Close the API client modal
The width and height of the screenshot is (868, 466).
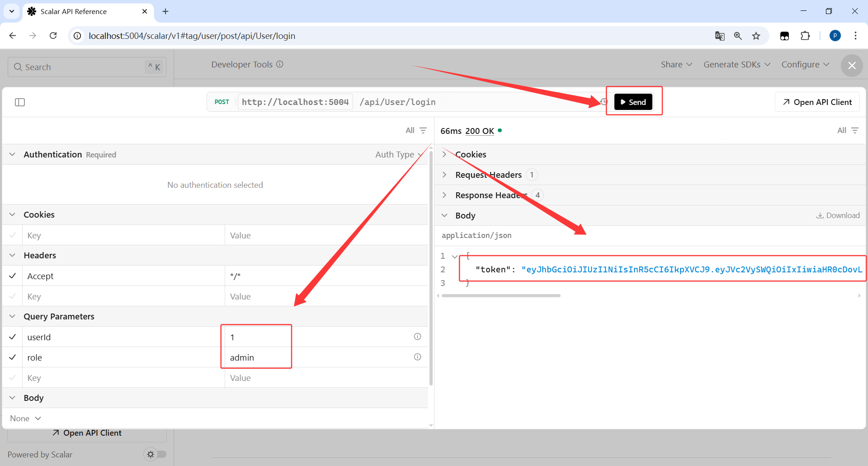click(x=852, y=66)
